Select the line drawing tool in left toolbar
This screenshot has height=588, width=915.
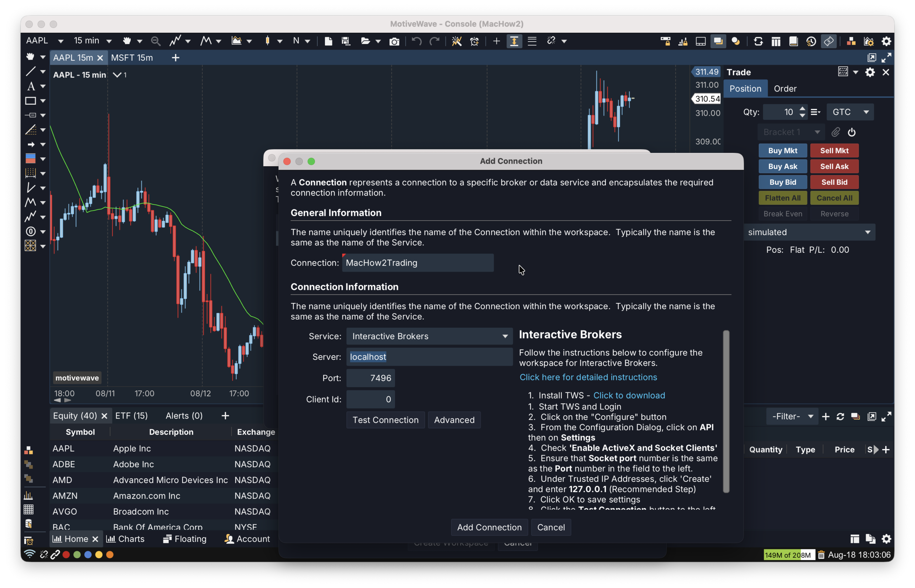[30, 71]
